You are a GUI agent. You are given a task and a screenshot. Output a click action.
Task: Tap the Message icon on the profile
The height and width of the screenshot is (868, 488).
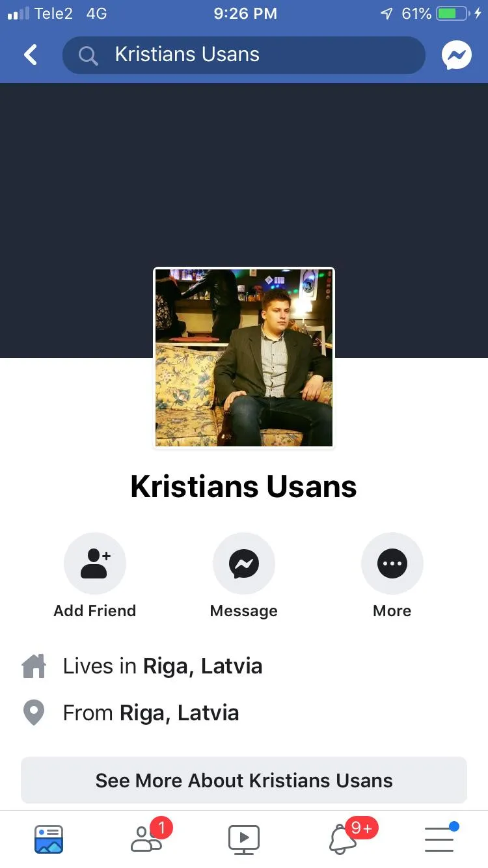pos(244,563)
